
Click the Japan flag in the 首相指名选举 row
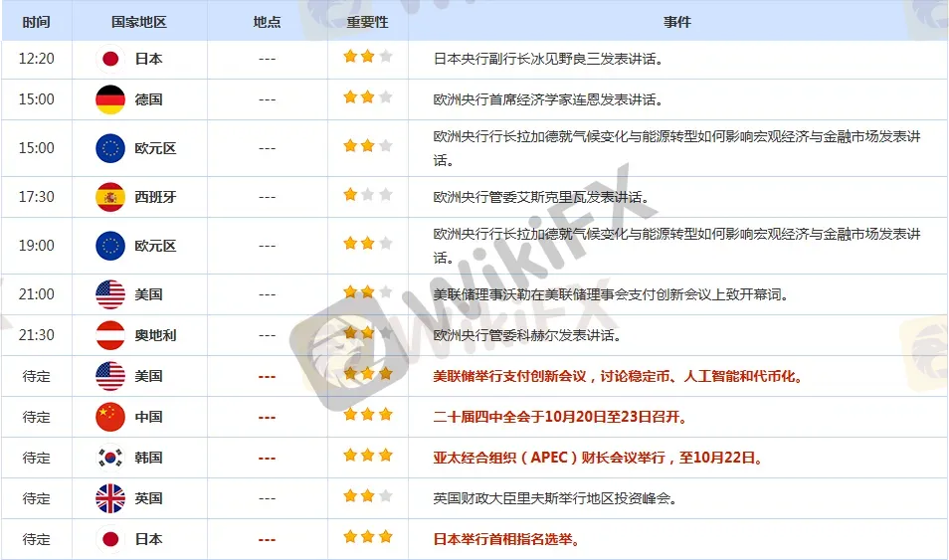tap(110, 539)
